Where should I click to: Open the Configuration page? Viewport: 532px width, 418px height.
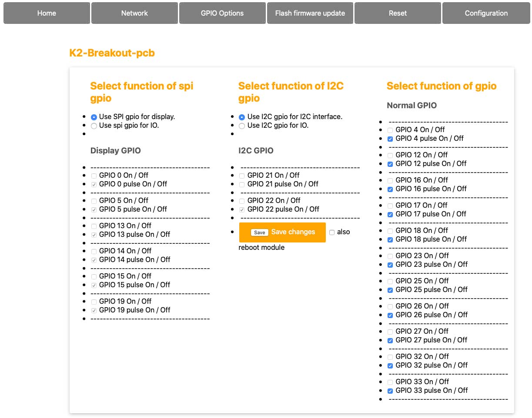[485, 13]
